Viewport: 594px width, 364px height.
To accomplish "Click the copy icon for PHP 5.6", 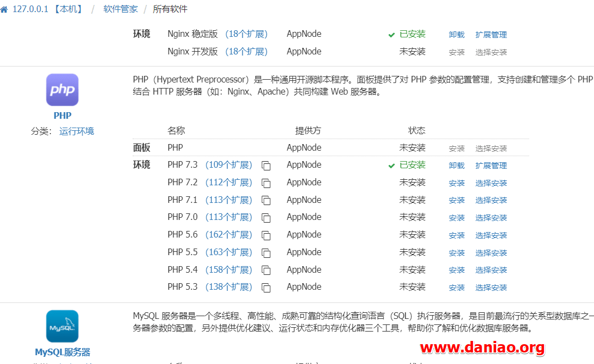I will point(266,235).
